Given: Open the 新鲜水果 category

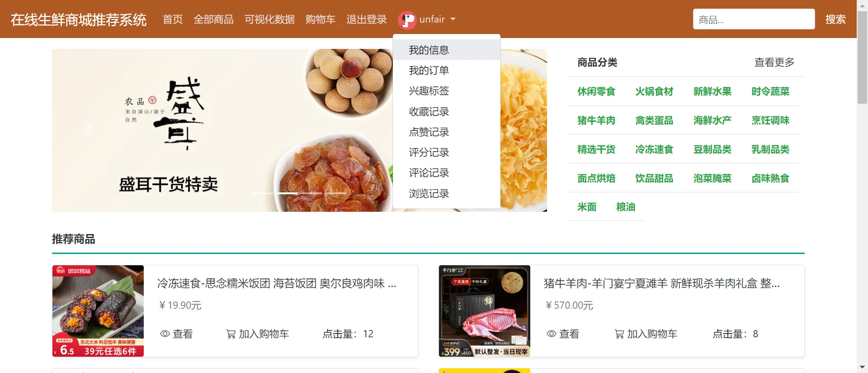Looking at the screenshot, I should (712, 91).
